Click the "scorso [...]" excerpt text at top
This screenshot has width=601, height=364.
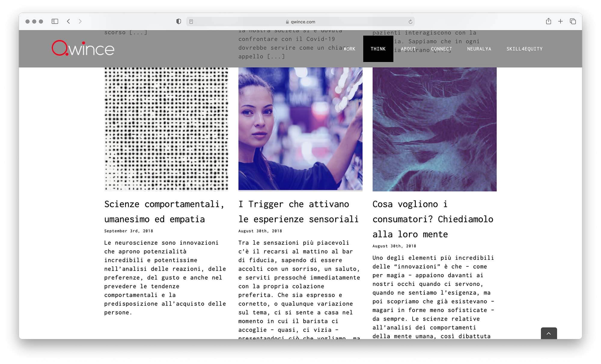pos(126,32)
